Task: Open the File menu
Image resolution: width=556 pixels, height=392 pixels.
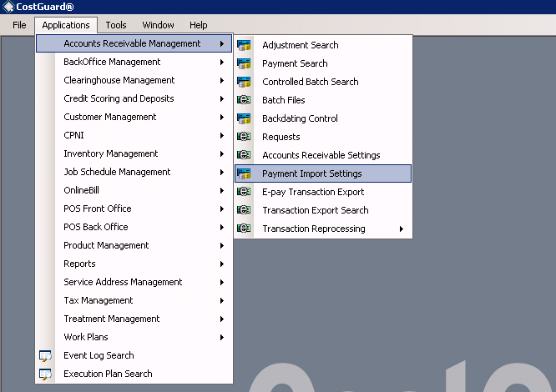Action: coord(20,25)
